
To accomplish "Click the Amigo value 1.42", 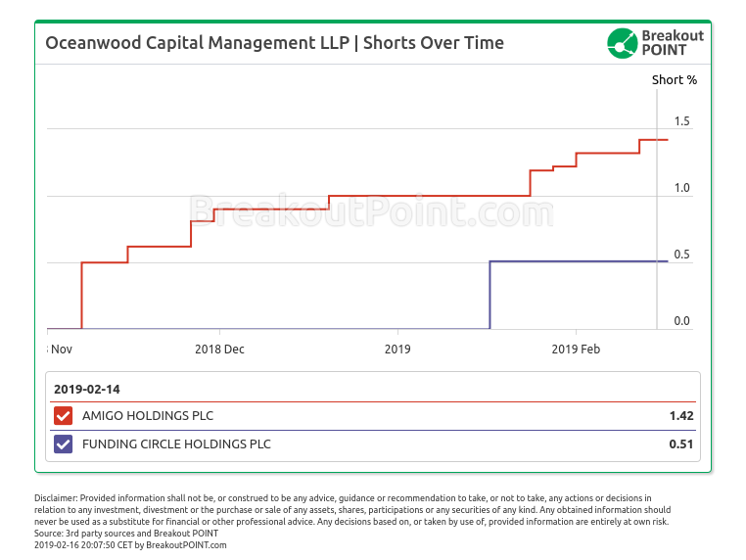I will coord(681,415).
